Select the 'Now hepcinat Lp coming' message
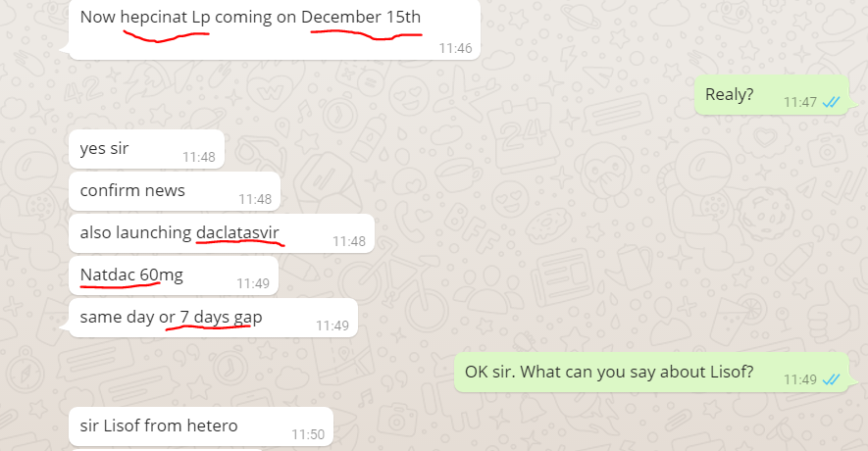Image resolution: width=868 pixels, height=451 pixels. tap(275, 28)
